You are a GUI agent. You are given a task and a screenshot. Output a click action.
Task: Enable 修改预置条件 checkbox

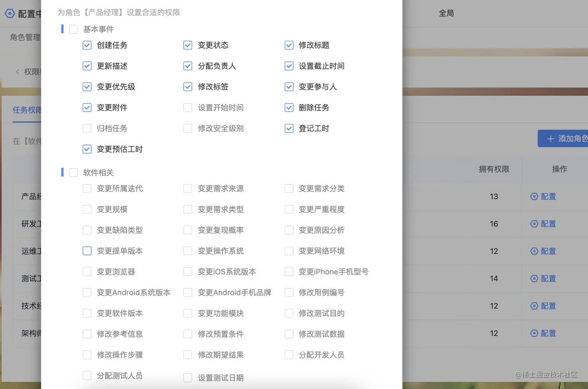188,334
